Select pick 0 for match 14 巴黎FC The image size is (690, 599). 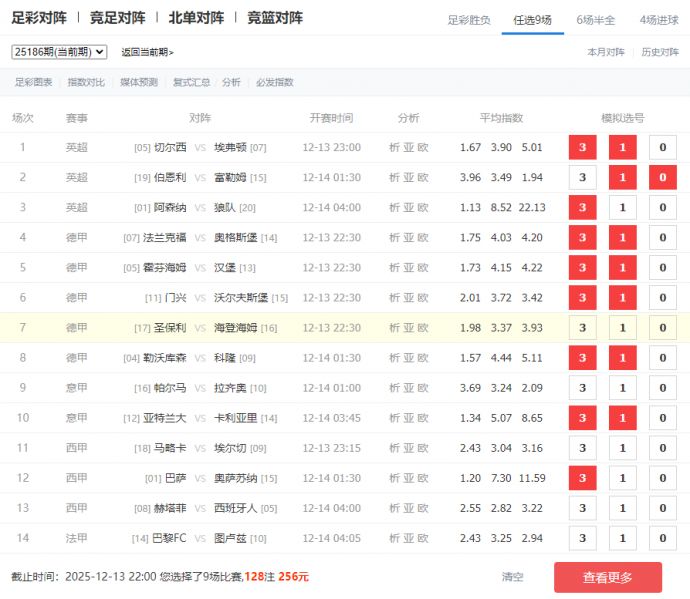point(662,538)
